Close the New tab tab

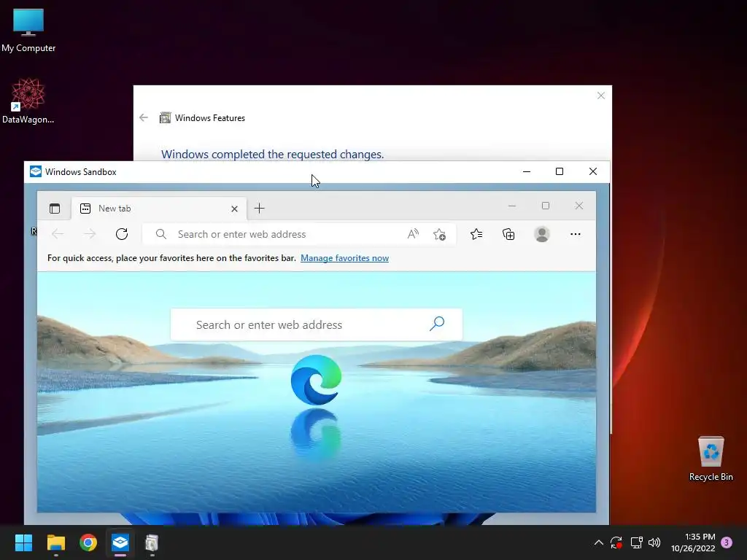(234, 209)
